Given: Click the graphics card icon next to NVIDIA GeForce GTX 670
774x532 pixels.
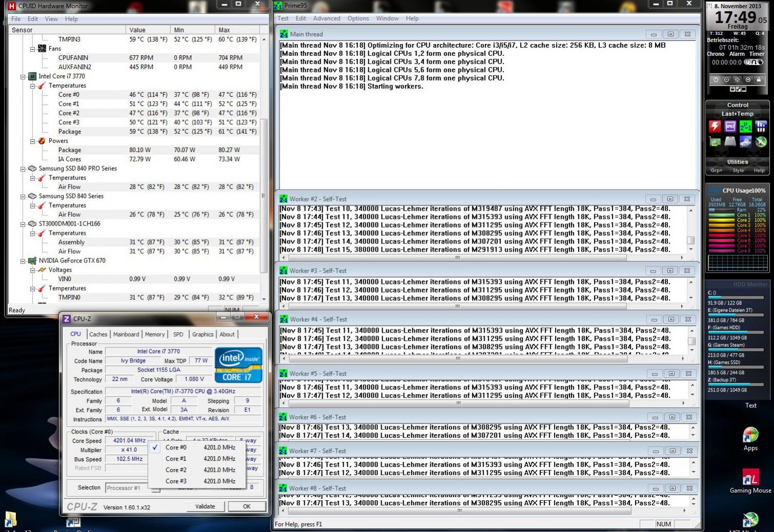Looking at the screenshot, I should [32, 261].
